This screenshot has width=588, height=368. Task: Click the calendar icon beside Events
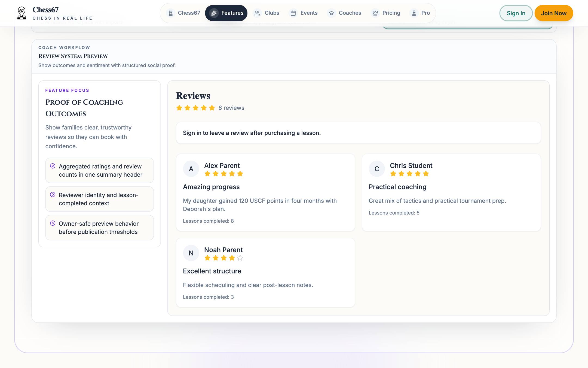[293, 13]
